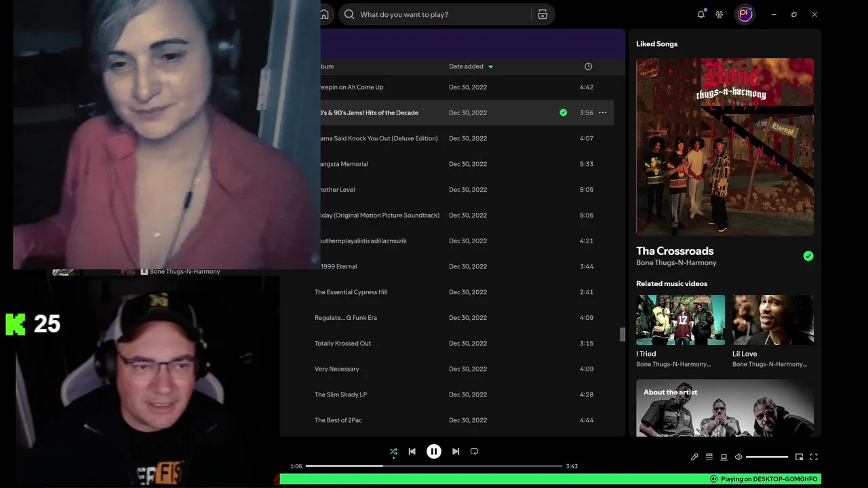The width and height of the screenshot is (868, 488).
Task: Toggle repeat mode
Action: tap(474, 451)
